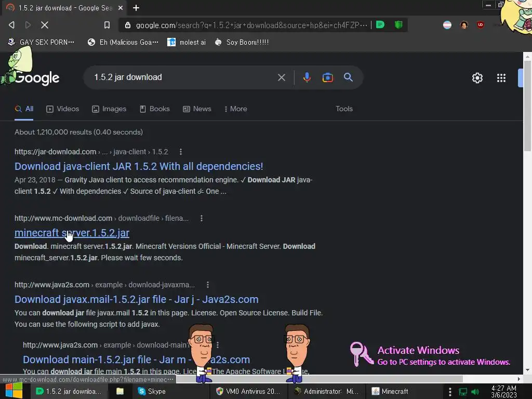Screen dimensions: 532x399
Task: Submit search with magnifier icon
Action: 348,77
